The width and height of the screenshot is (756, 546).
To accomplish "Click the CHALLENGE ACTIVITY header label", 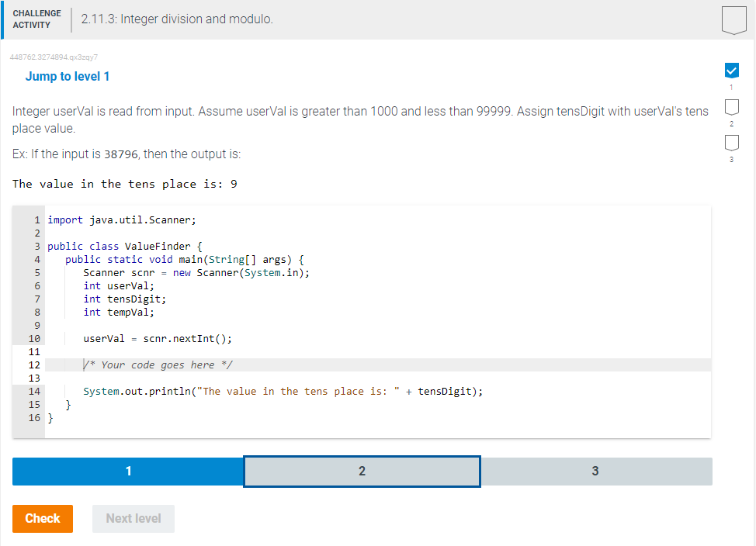I will coord(36,17).
